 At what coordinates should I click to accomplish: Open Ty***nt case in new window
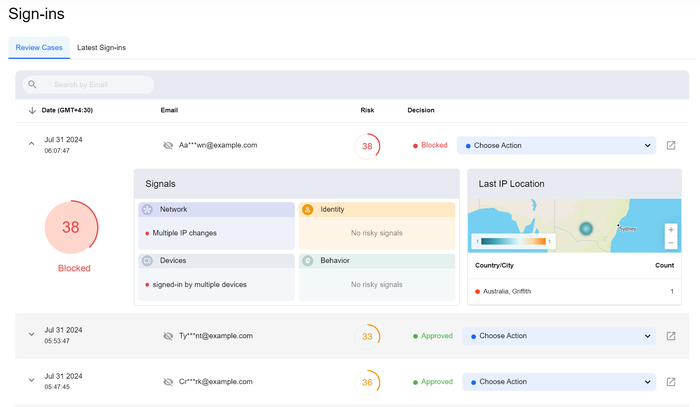tap(671, 336)
